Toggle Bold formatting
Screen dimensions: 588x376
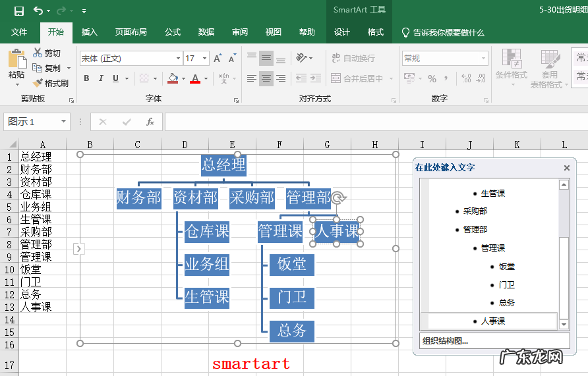86,78
